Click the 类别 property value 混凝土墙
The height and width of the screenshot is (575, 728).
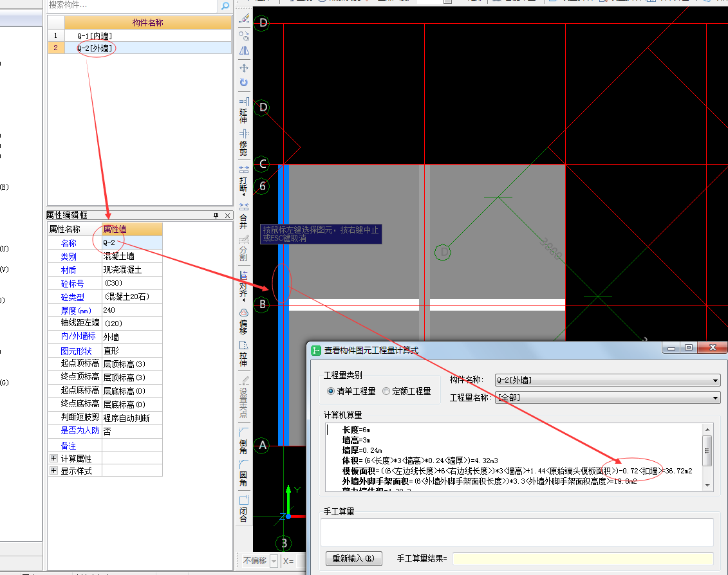click(132, 256)
